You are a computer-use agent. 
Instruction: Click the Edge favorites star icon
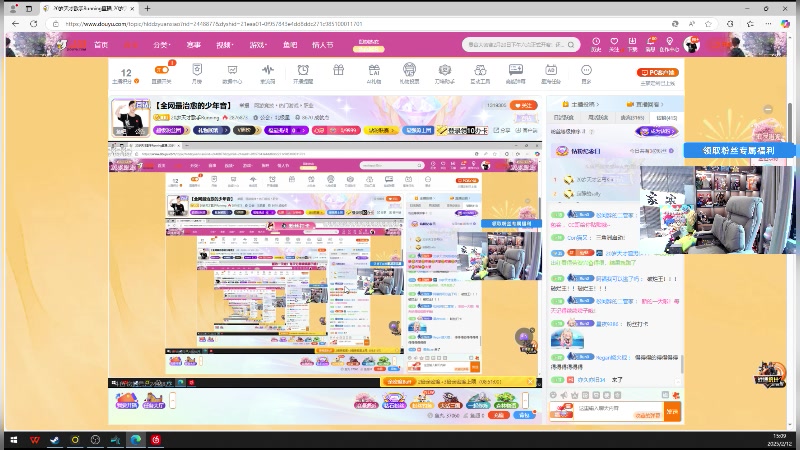(x=708, y=24)
